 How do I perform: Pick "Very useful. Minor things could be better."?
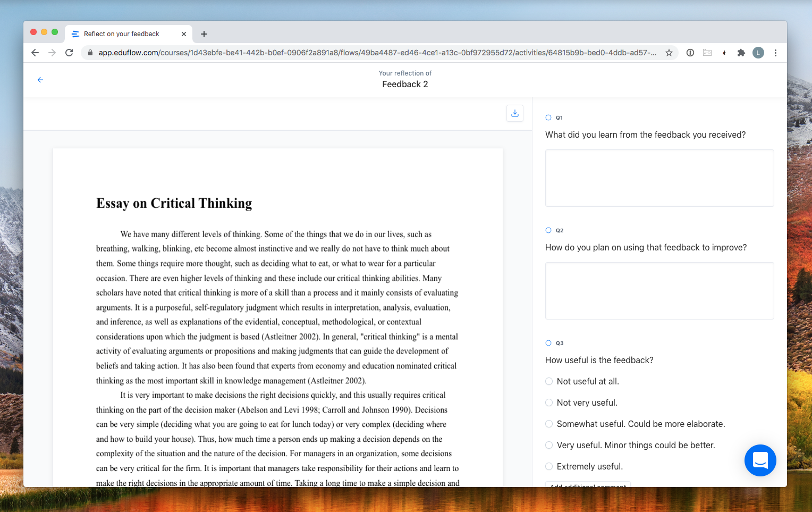(549, 445)
